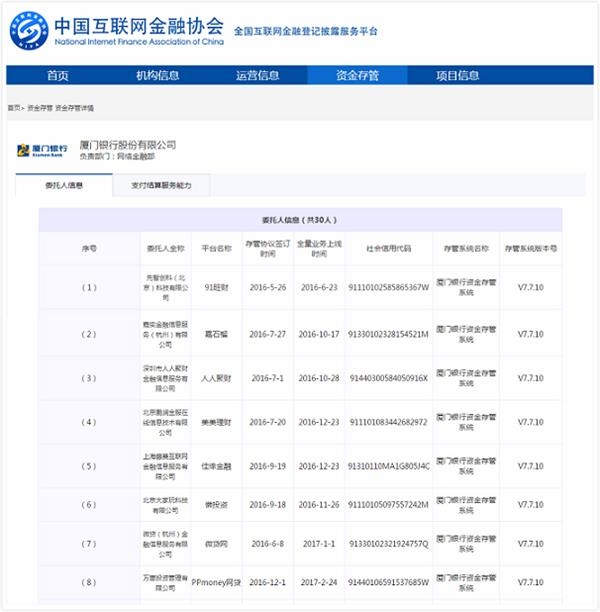Viewport: 600px width, 612px height.
Task: Open the 机构信息 navigation tab
Action: (158, 75)
